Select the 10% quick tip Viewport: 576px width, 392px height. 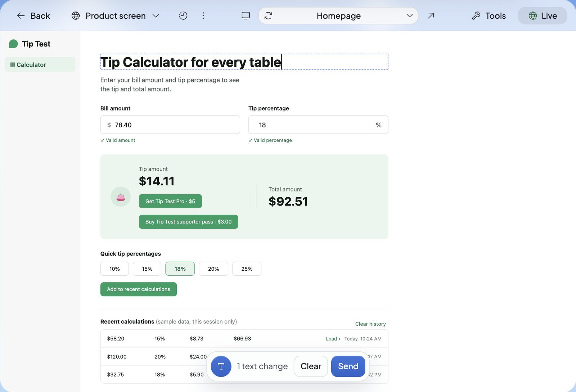[x=114, y=269]
